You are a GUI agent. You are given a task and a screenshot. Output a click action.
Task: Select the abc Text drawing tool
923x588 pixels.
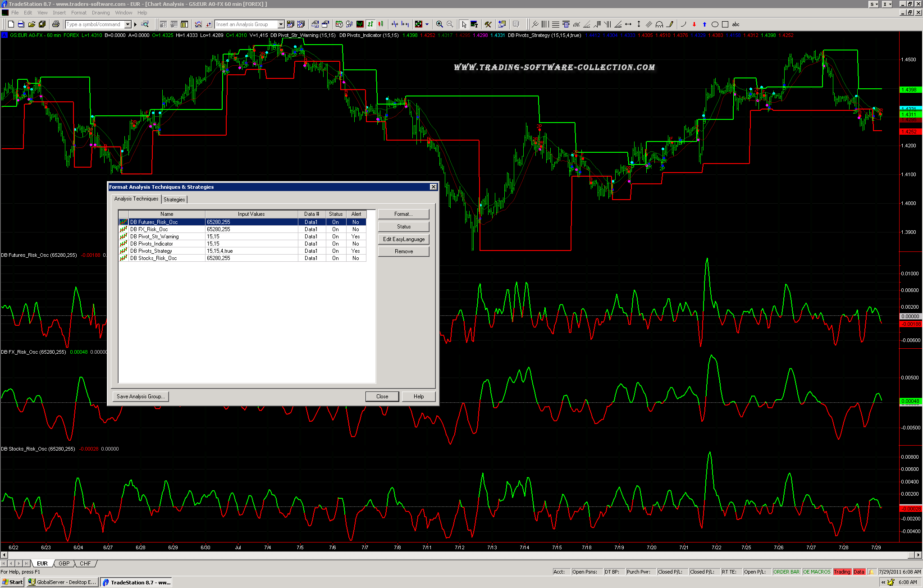[x=736, y=24]
